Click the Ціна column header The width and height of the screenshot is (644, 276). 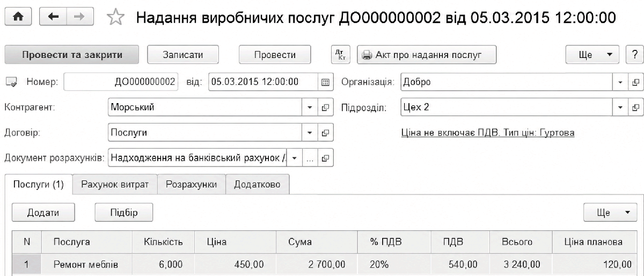[235, 242]
